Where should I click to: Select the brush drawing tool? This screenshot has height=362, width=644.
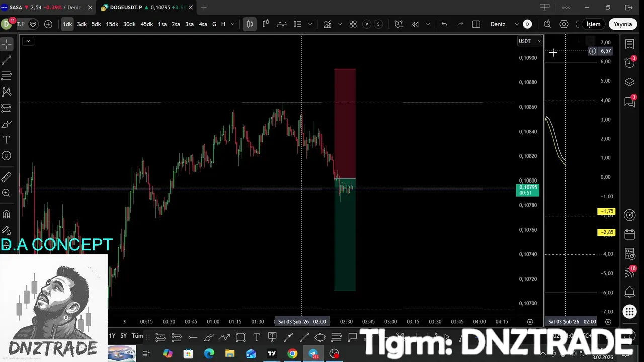pyautogui.click(x=7, y=124)
